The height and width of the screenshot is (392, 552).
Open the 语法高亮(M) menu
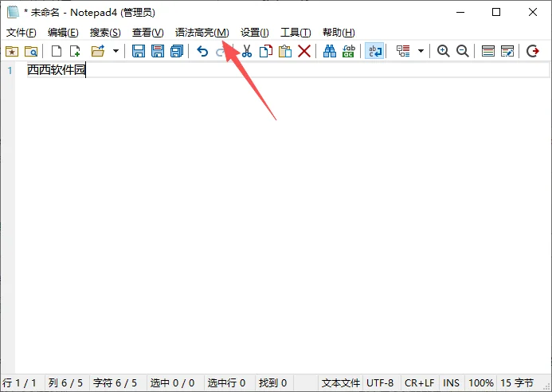pyautogui.click(x=202, y=33)
